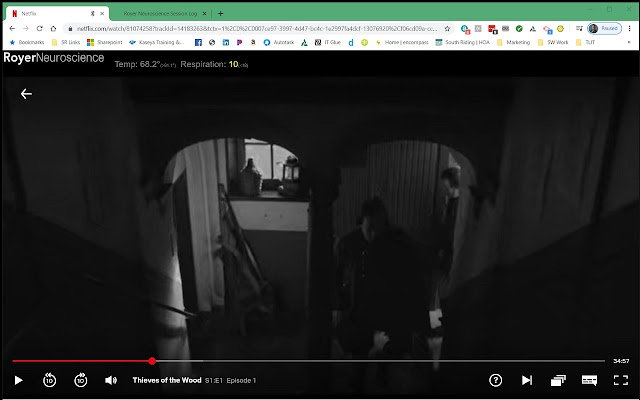Click the netflix.com address bar

[257, 29]
